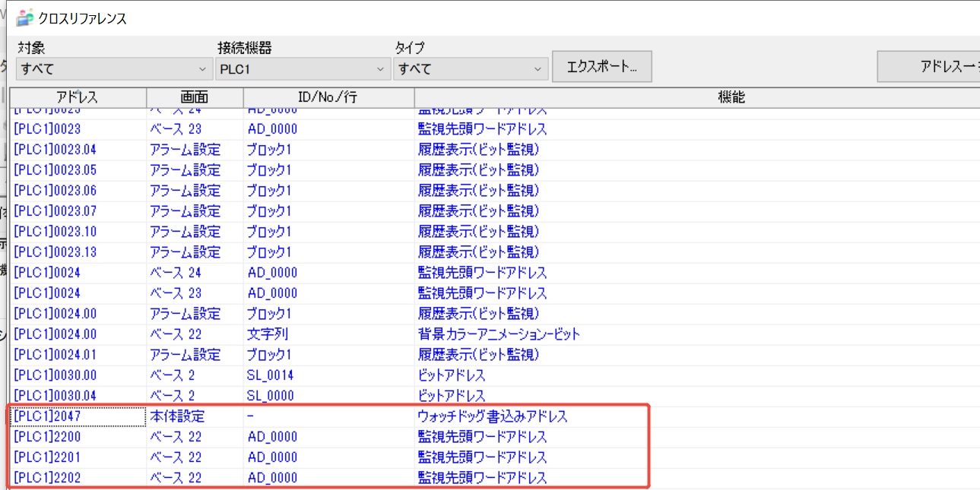
Task: Open the 対象 dropdown set to すべて
Action: click(114, 69)
